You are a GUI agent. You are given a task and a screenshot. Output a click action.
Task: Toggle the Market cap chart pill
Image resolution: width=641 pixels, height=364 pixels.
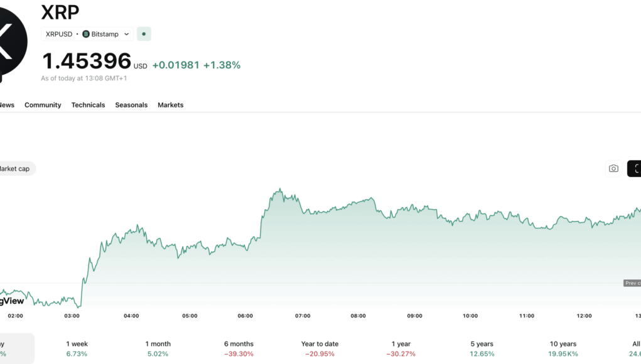[15, 168]
